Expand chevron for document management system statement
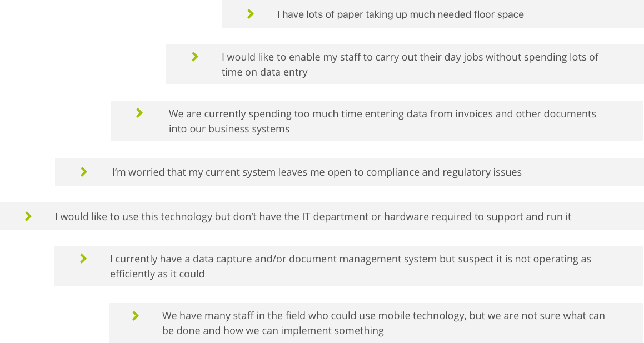 coord(83,259)
